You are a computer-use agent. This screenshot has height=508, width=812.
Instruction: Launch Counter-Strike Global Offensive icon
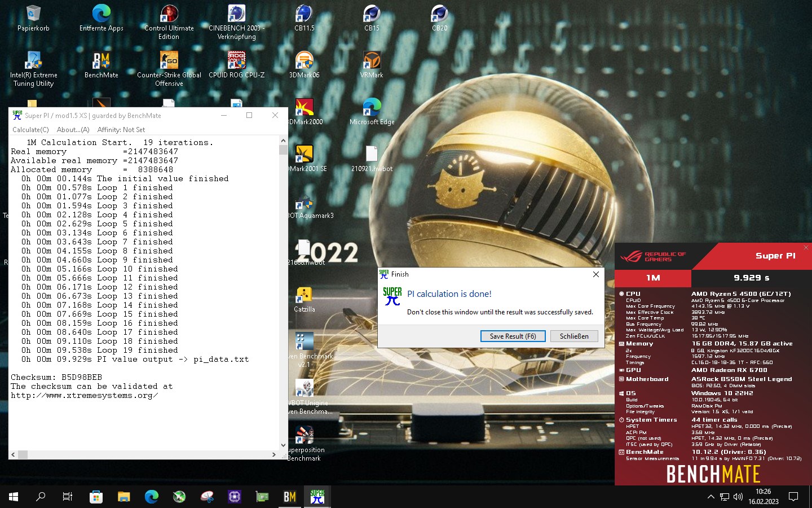pyautogui.click(x=169, y=69)
